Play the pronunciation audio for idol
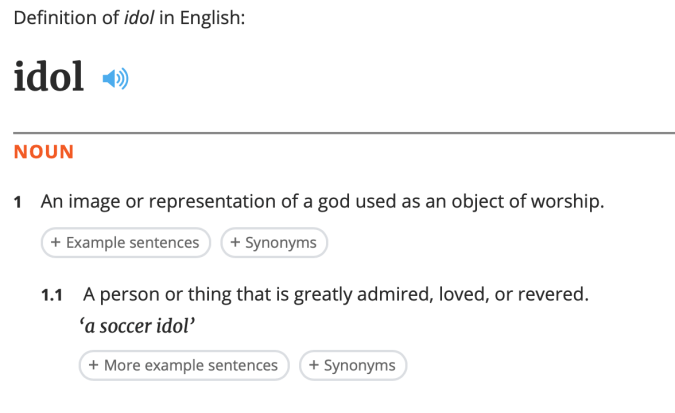Screen dimensions: 675x413 pos(116,79)
